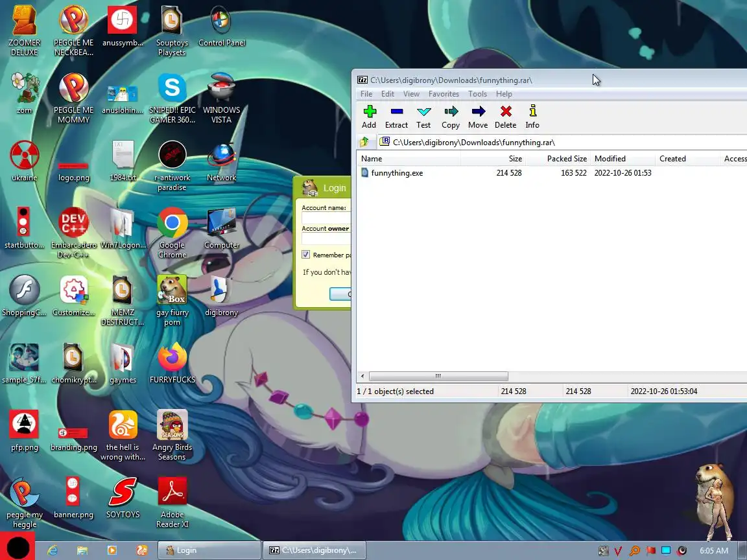This screenshot has height=560, width=747.
Task: Sort by the Name column header
Action: click(x=409, y=159)
